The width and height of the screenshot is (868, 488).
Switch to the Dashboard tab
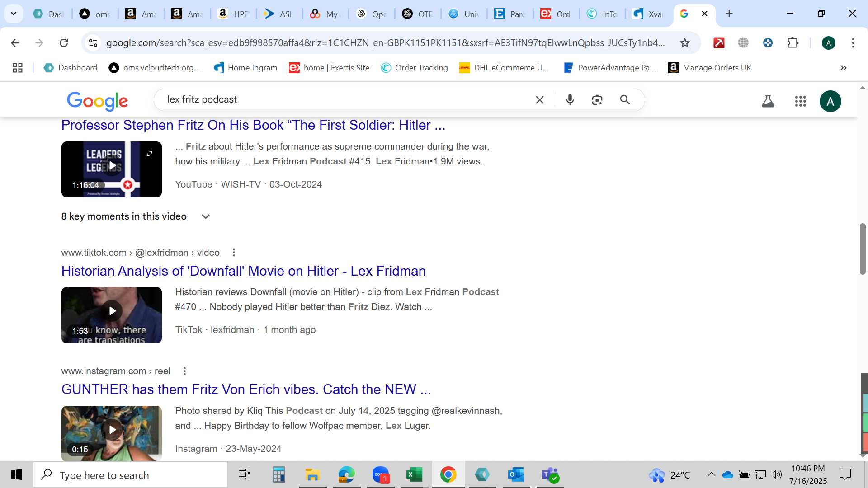click(49, 14)
